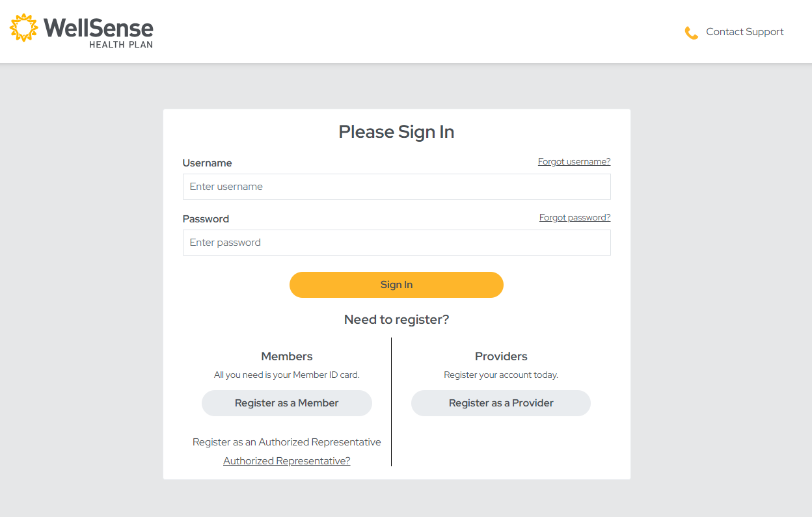
Task: Click the Password field label
Action: click(206, 219)
